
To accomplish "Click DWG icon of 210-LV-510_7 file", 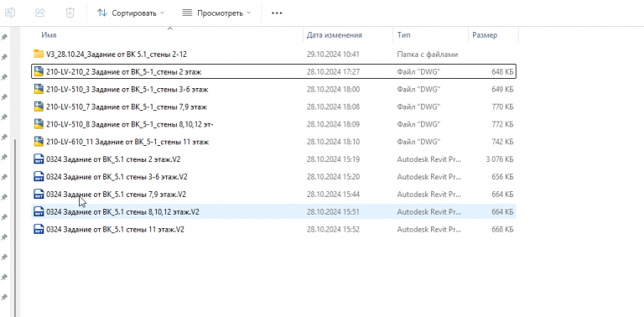I will pyautogui.click(x=39, y=107).
